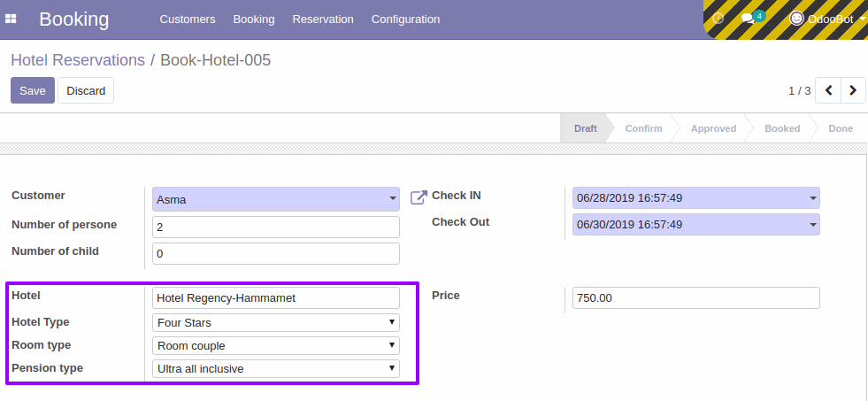The width and height of the screenshot is (868, 401).
Task: Go to previous record arrow
Action: point(829,90)
